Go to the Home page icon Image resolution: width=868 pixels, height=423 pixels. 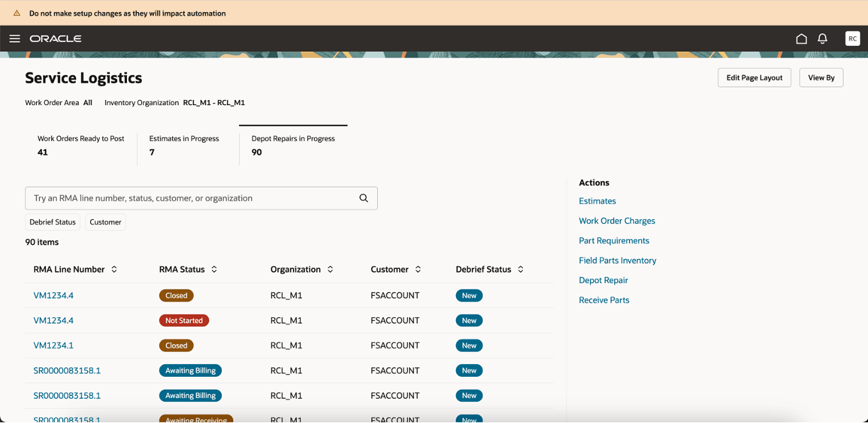coord(801,39)
